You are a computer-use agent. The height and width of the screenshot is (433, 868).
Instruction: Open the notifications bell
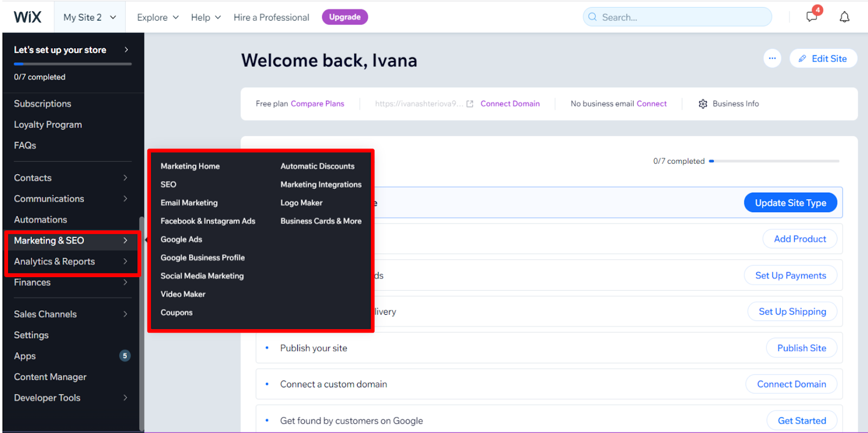tap(845, 17)
